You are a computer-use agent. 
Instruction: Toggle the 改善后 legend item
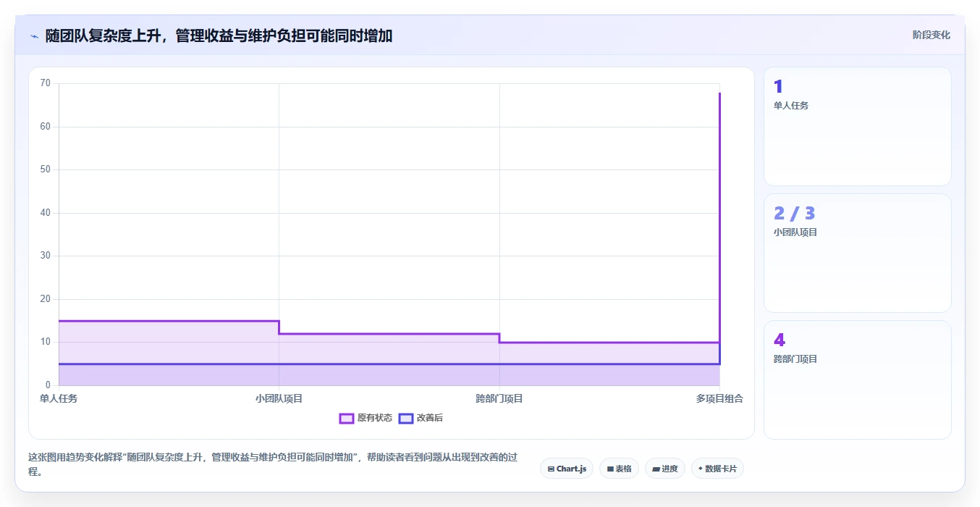[x=421, y=418]
